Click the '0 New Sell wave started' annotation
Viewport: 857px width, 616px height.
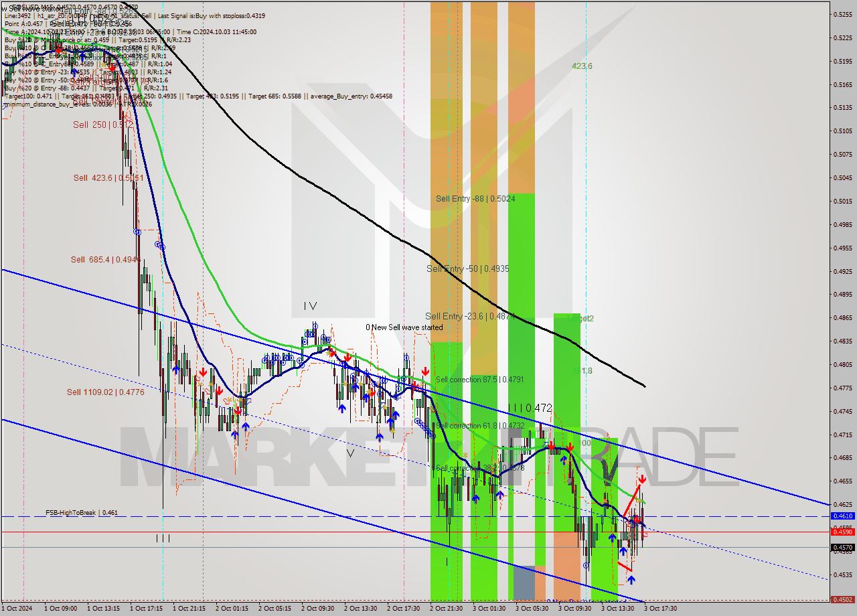tap(404, 327)
